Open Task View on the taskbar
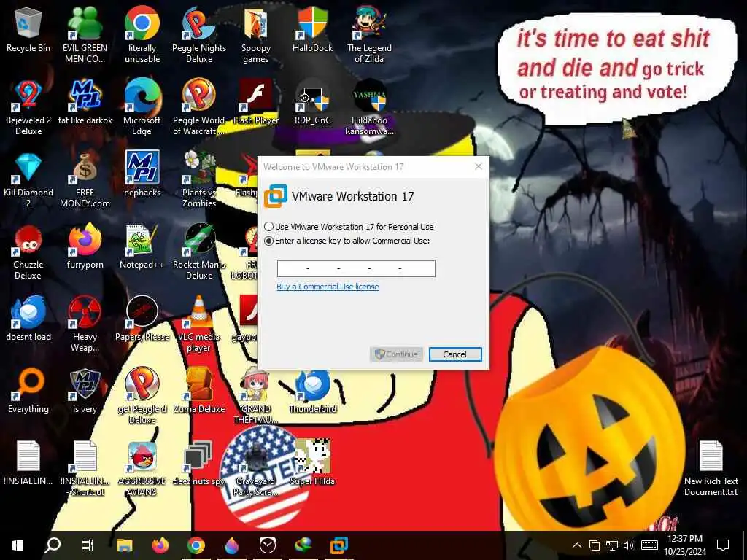747x560 pixels. 88,545
